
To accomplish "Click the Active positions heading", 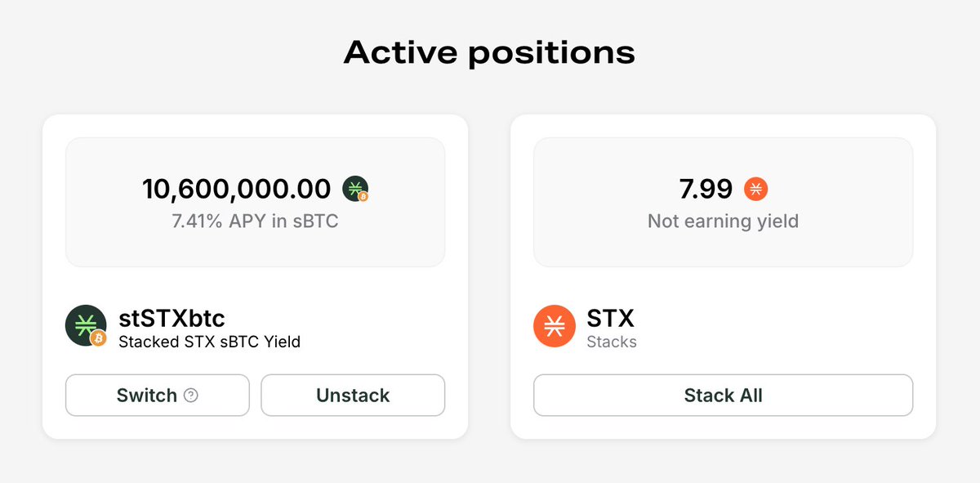I will (489, 52).
